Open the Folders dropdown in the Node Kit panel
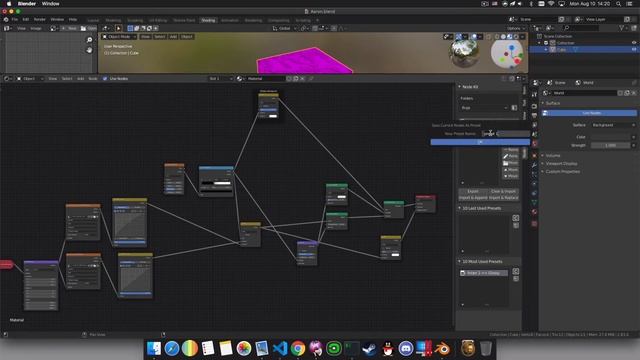This screenshot has height=360, width=640. tap(484, 108)
